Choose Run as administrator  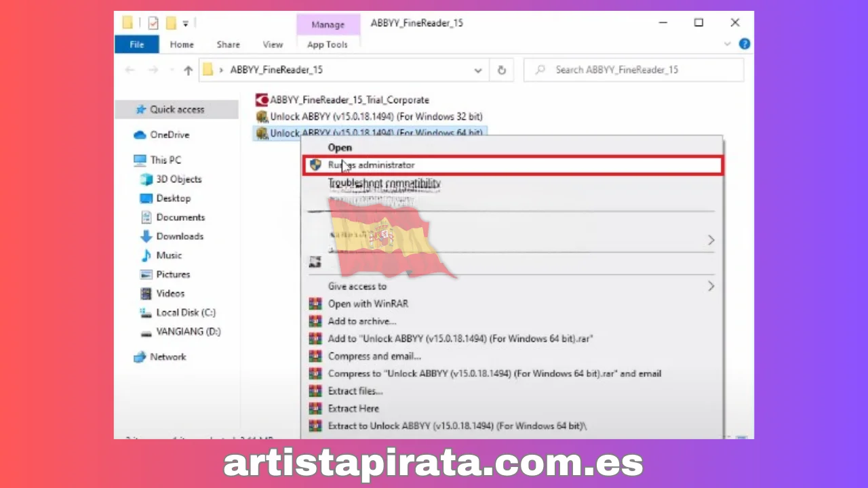(513, 165)
